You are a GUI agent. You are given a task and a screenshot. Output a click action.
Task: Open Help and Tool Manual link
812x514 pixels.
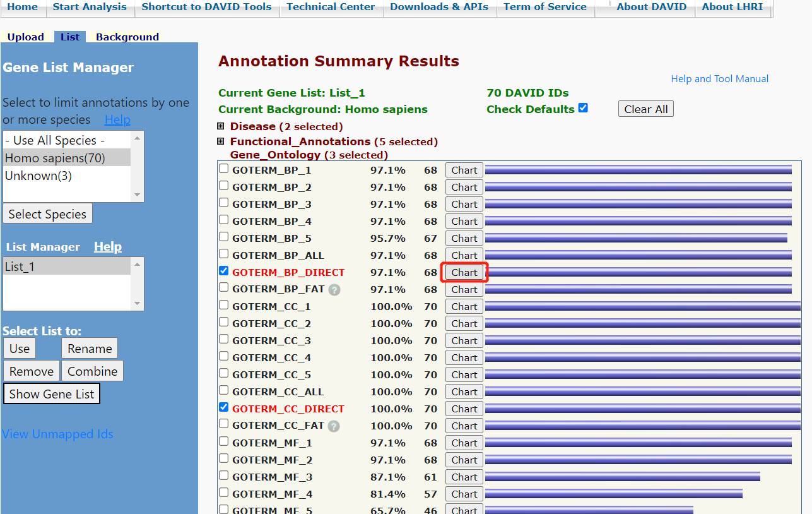pyautogui.click(x=719, y=79)
